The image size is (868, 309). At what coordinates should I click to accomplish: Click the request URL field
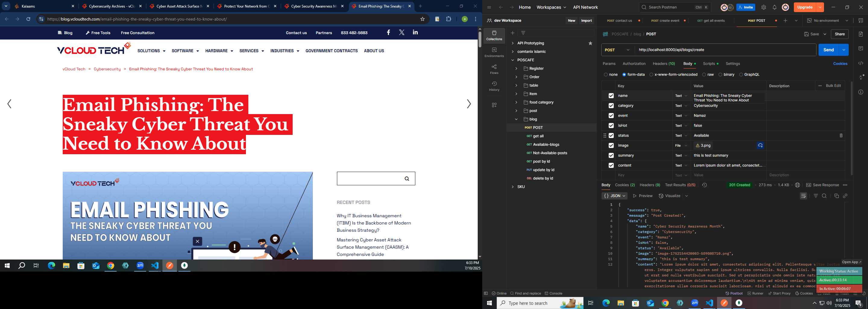tap(725, 50)
